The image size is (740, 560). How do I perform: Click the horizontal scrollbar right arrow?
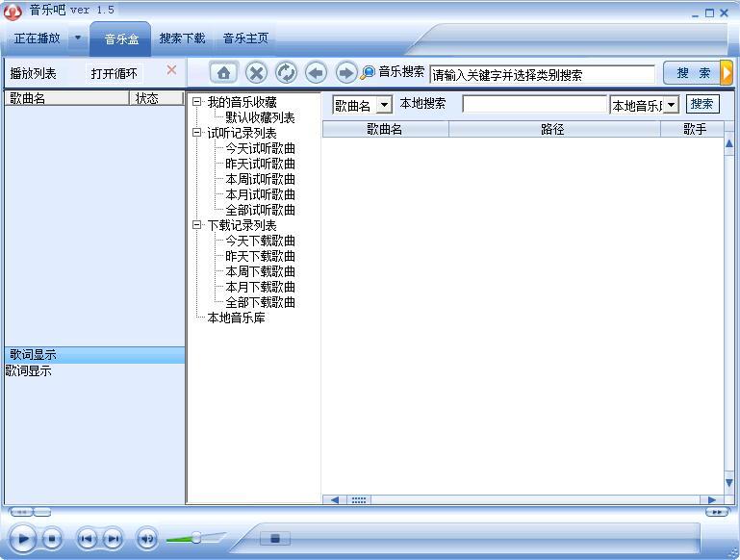tap(712, 500)
